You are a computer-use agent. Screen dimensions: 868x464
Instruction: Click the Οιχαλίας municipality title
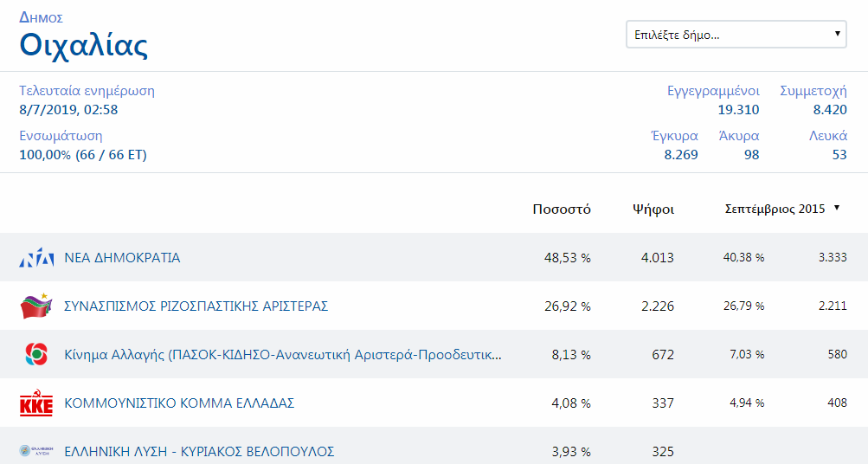(84, 45)
